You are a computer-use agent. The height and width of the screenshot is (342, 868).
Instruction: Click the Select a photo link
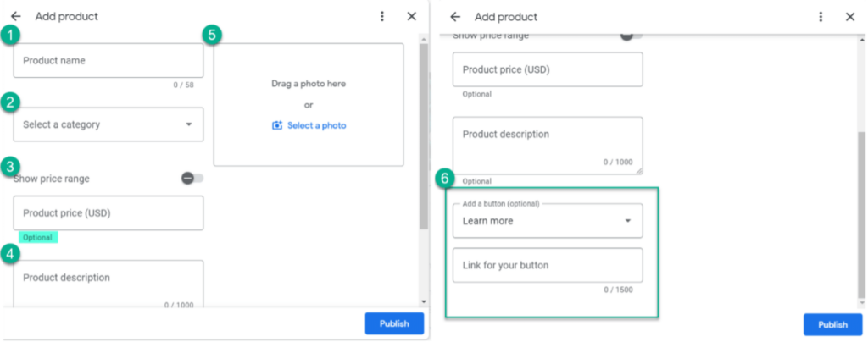[317, 125]
